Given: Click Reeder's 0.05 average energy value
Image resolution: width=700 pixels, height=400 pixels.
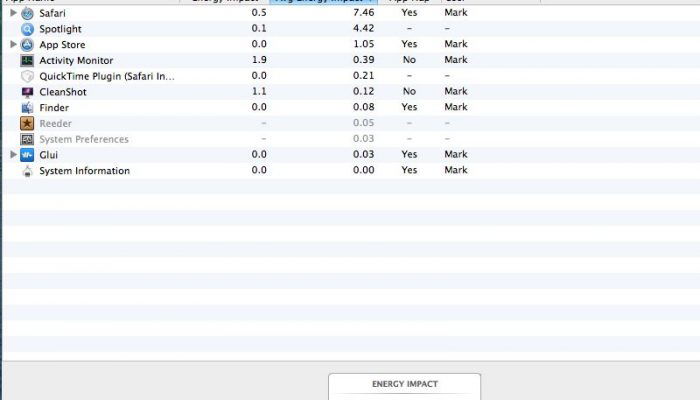Looking at the screenshot, I should 363,123.
